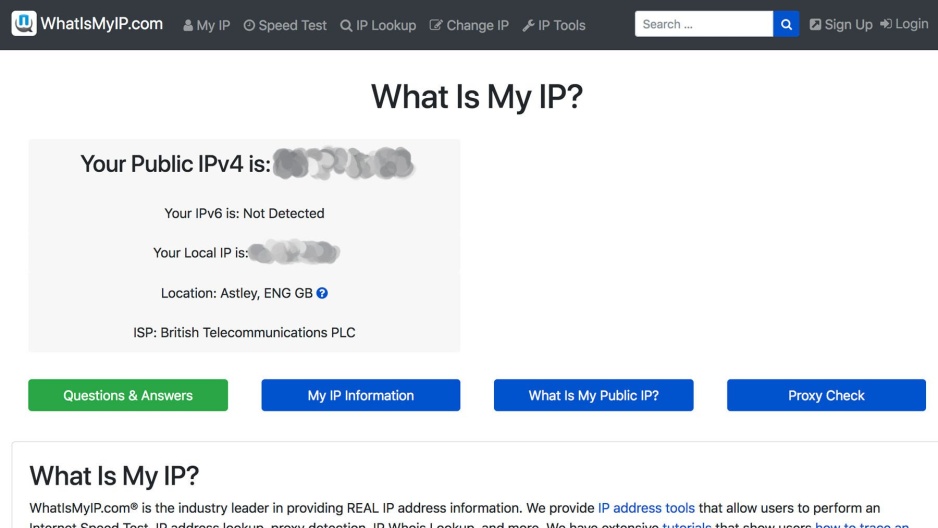Click the My IP Information button
938x528 pixels.
tap(361, 395)
